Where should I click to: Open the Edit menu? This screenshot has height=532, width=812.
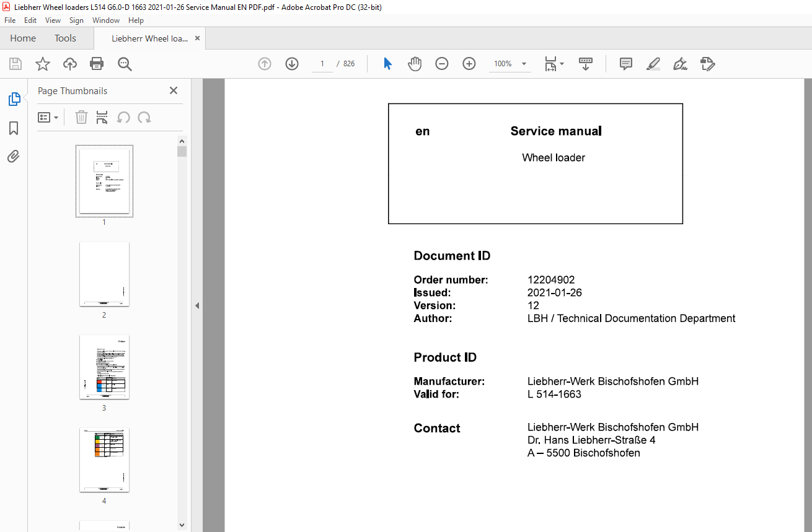point(30,20)
